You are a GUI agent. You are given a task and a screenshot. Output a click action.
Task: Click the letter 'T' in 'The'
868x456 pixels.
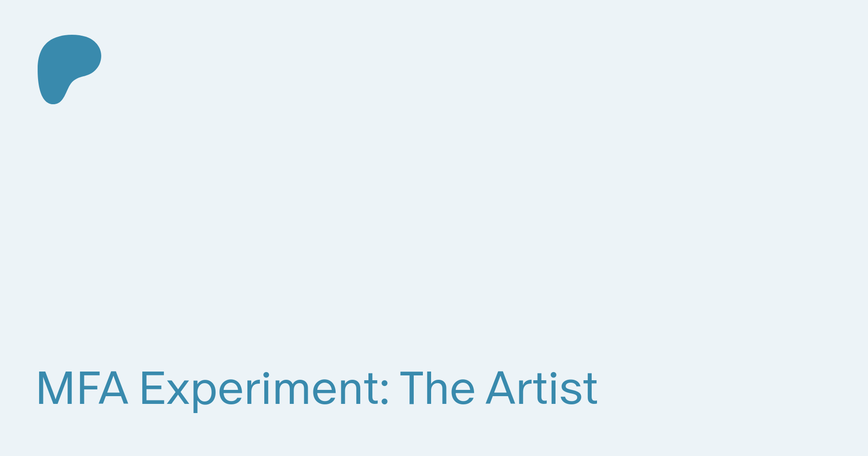point(413,388)
